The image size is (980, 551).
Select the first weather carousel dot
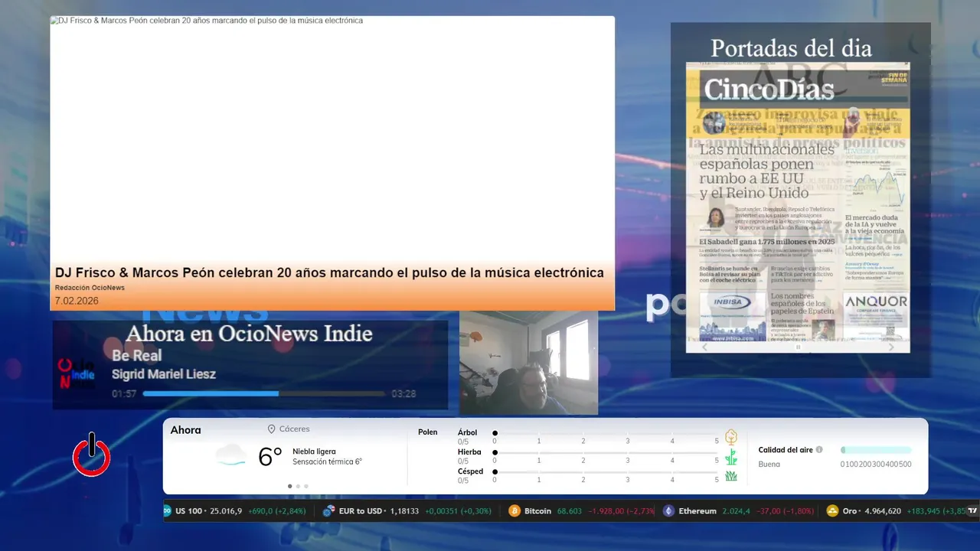click(x=289, y=486)
